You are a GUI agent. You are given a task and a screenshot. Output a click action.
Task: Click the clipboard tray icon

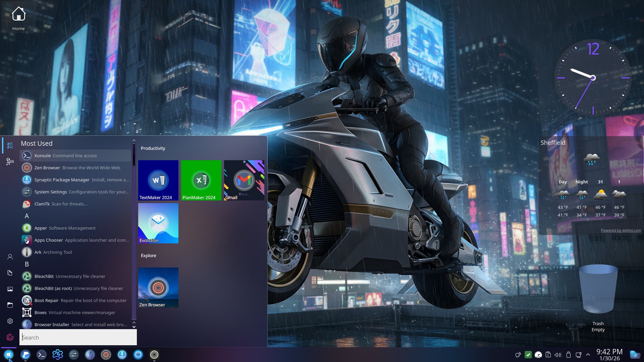tap(548, 355)
